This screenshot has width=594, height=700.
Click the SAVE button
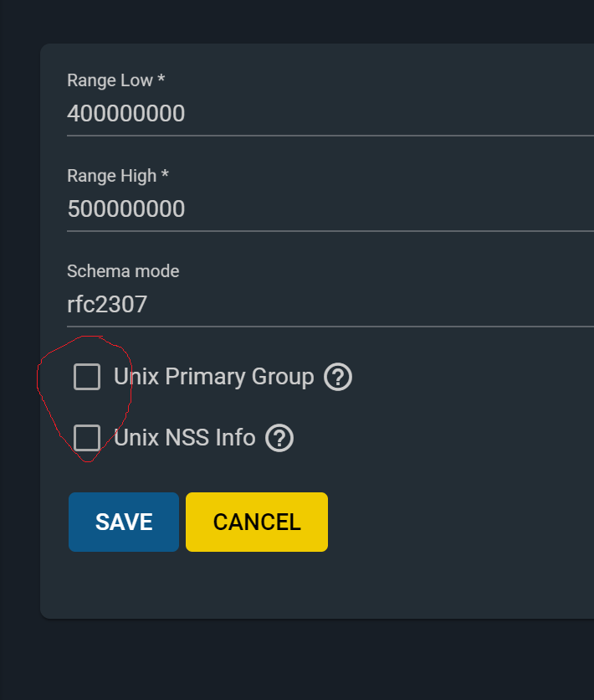coord(124,522)
